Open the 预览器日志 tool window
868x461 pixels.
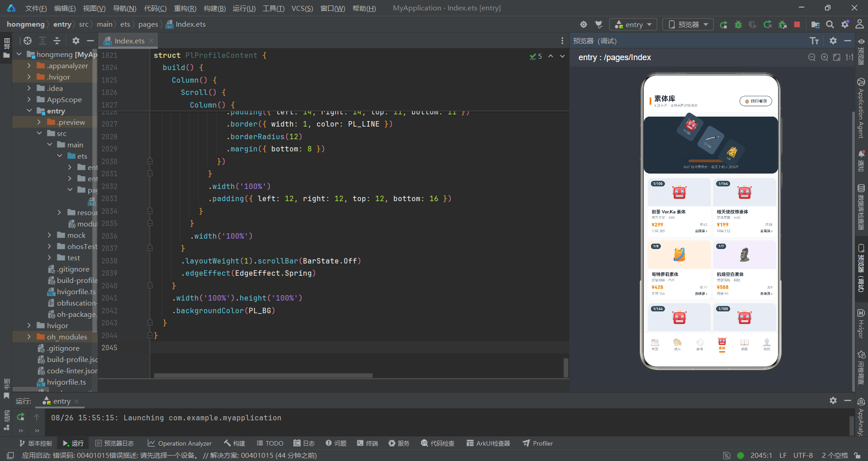tap(115, 443)
